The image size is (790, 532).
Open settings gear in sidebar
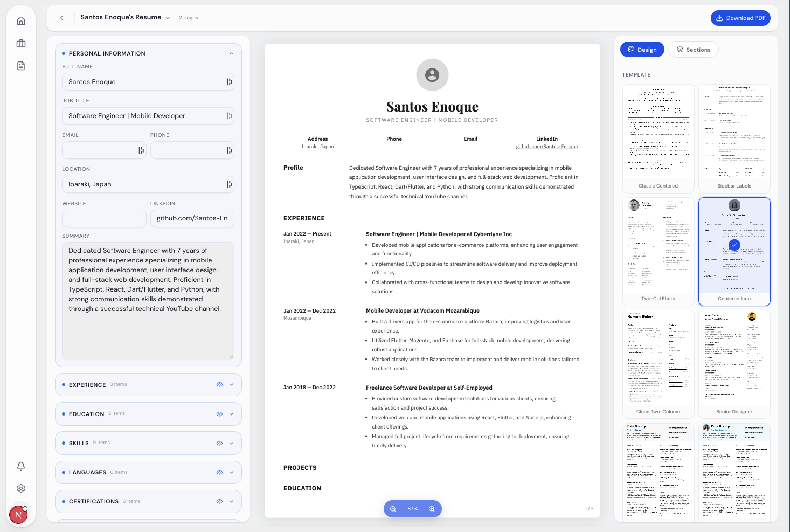(21, 488)
